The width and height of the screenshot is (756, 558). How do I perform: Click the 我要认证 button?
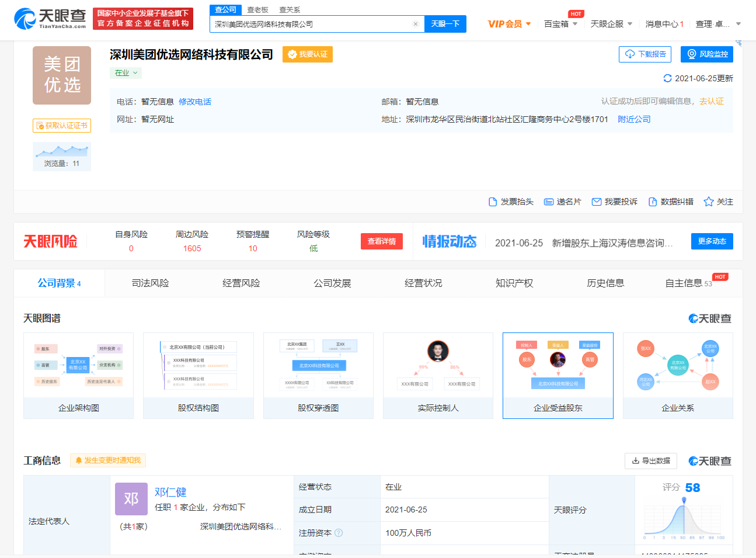pyautogui.click(x=308, y=54)
